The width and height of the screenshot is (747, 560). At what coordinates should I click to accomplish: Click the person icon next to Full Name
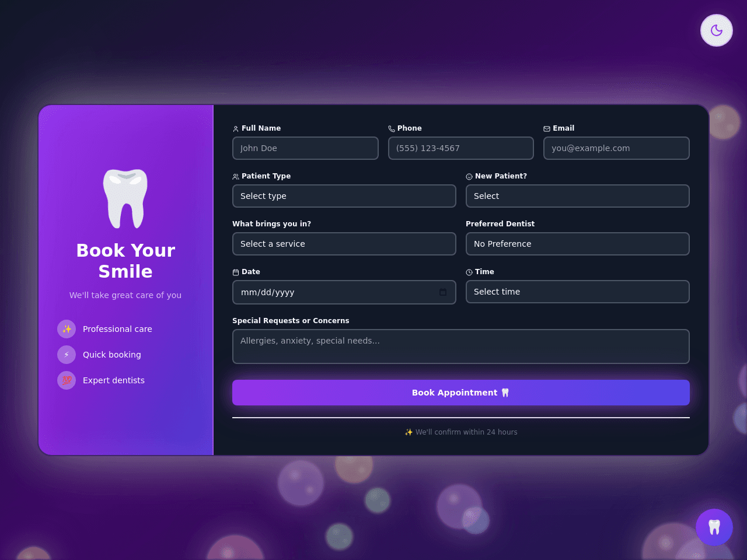click(x=236, y=129)
